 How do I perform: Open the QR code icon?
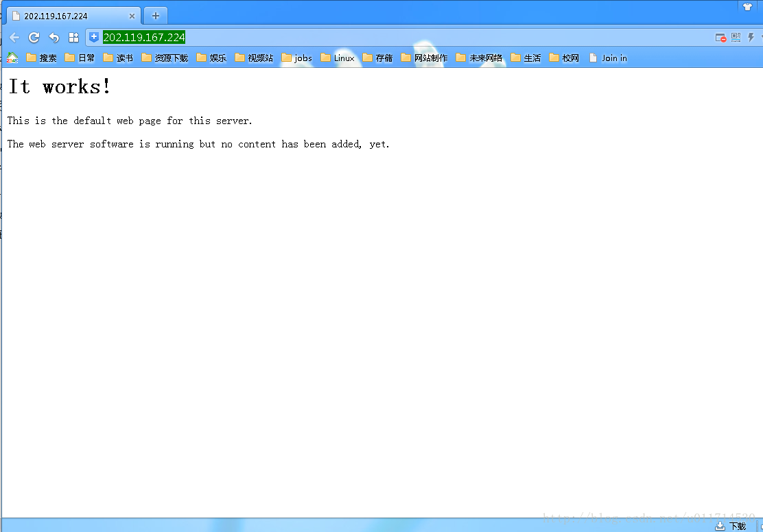tap(736, 38)
